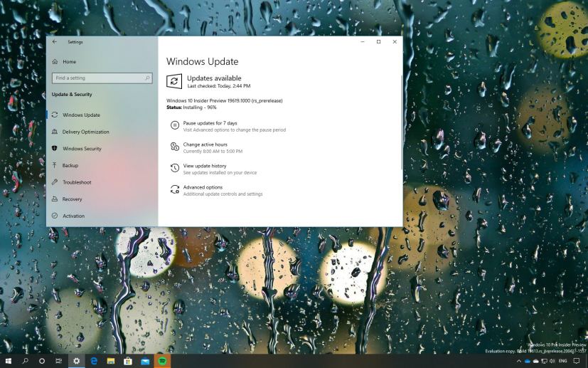Click Additional update controls and settings text
Screen dimensions: 588x368
223,194
